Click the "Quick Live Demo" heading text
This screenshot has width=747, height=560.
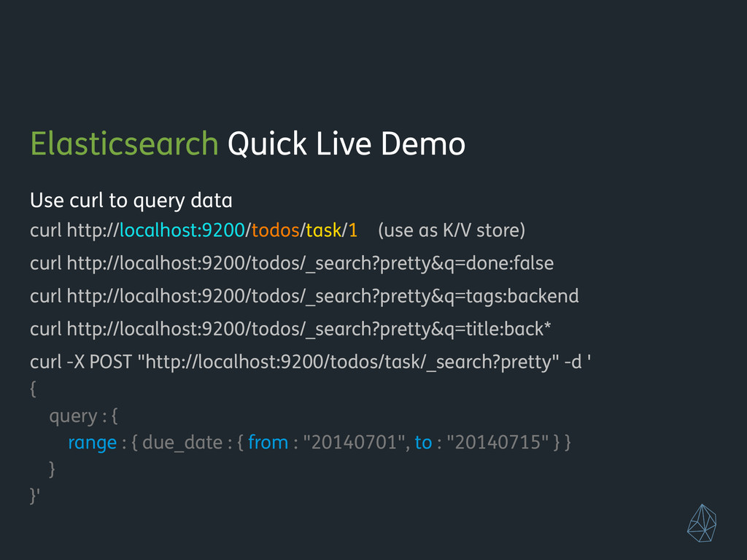click(x=347, y=144)
